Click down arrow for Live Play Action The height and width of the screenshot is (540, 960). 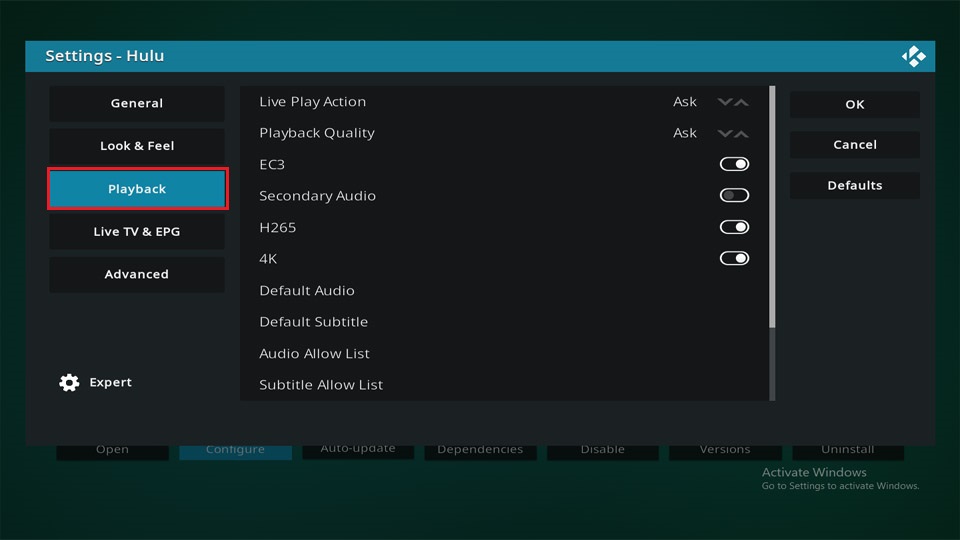coord(725,102)
